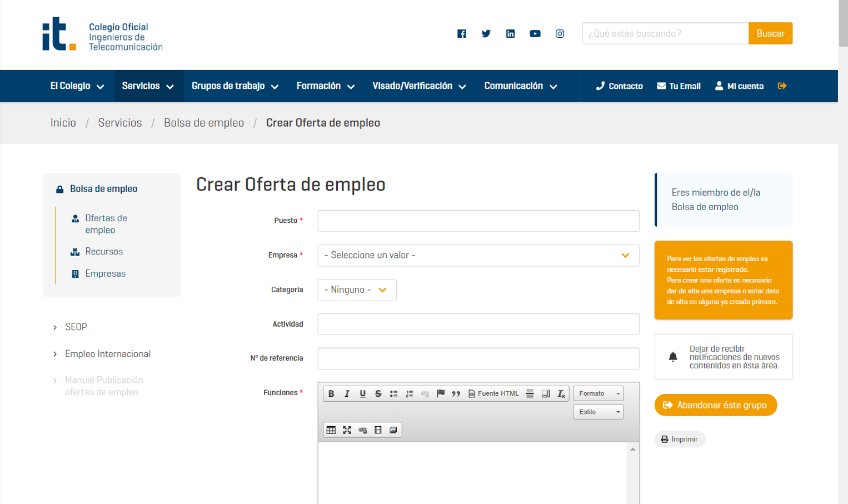Open the Categoría dropdown
848x504 pixels.
pos(357,290)
